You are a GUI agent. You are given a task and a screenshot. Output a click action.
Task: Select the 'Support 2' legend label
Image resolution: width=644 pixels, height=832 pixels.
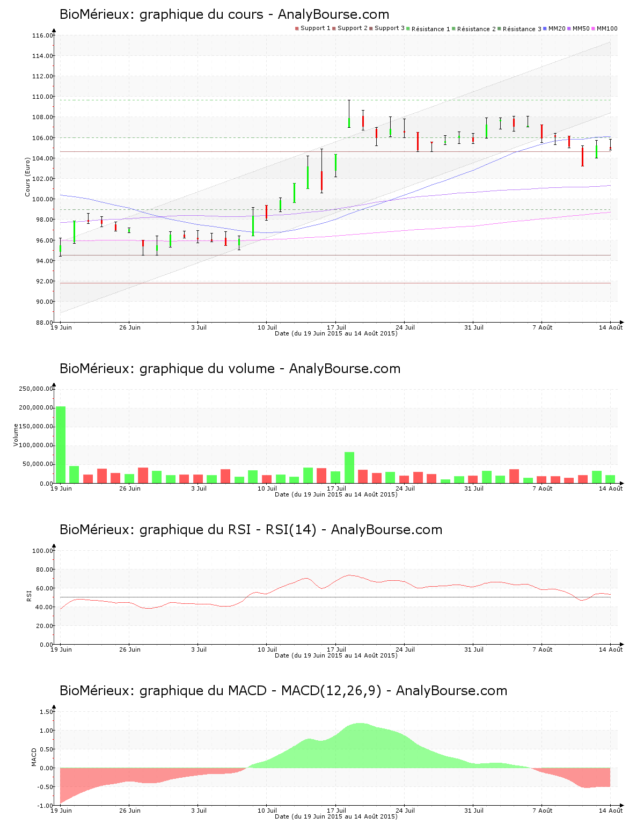352,28
